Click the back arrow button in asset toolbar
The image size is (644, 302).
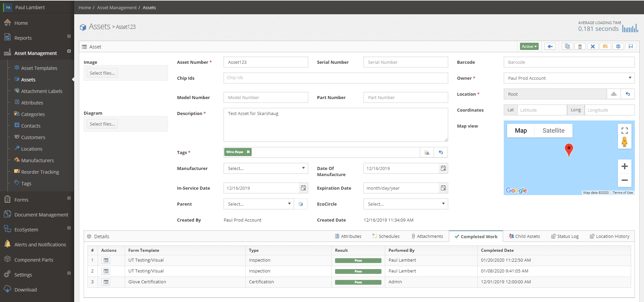click(x=550, y=46)
